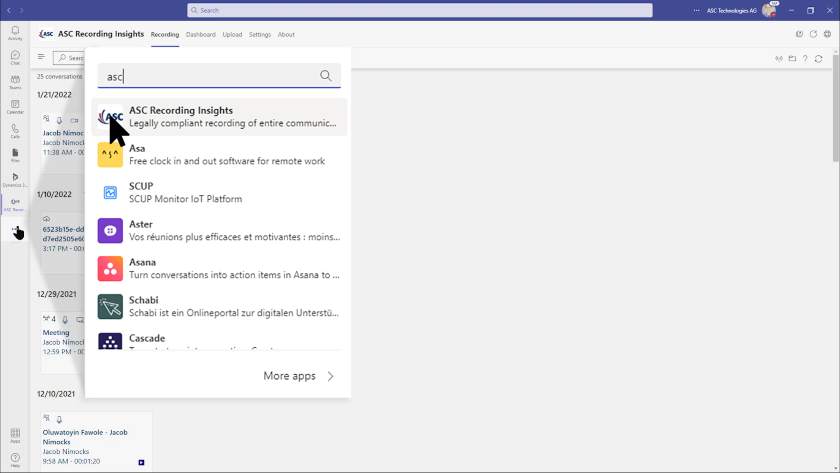The height and width of the screenshot is (473, 840).
Task: Switch to the Upload tab
Action: pos(232,34)
